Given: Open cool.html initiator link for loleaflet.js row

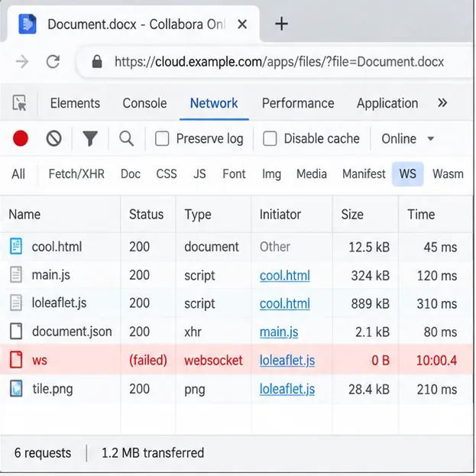Looking at the screenshot, I should point(285,303).
